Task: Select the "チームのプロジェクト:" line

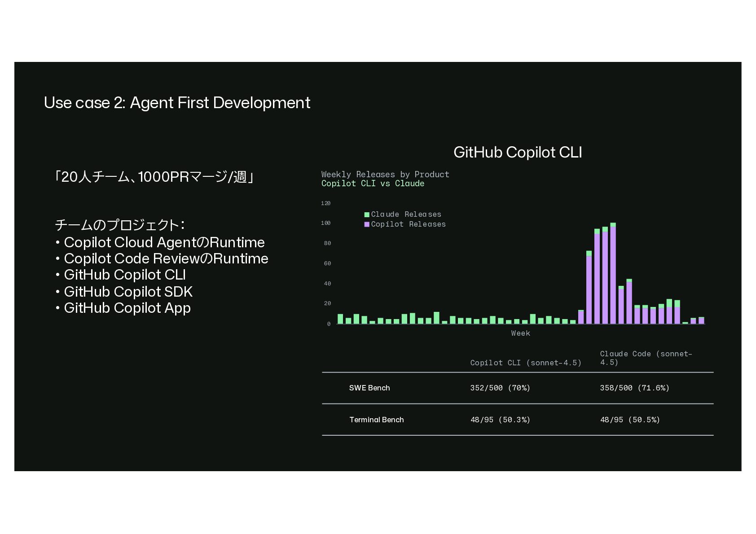Action: tap(120, 225)
